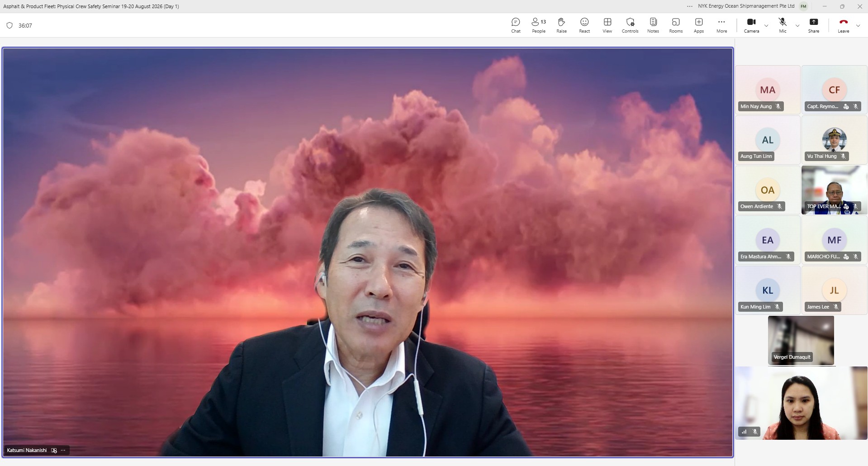Open the Chat panel
The height and width of the screenshot is (466, 868).
[516, 25]
